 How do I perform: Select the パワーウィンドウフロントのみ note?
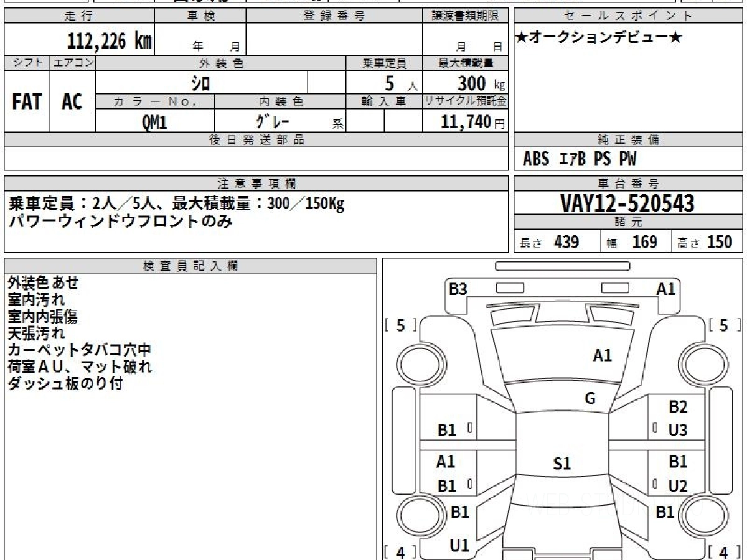(x=120, y=221)
